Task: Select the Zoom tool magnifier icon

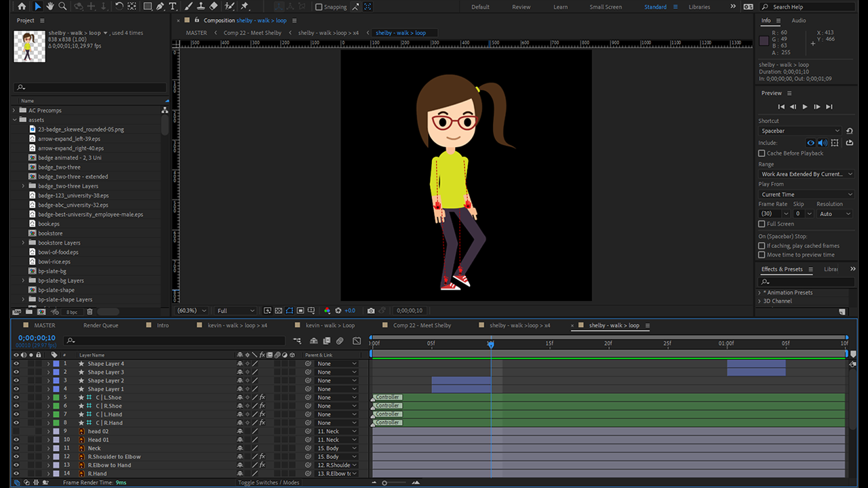Action: [62, 6]
